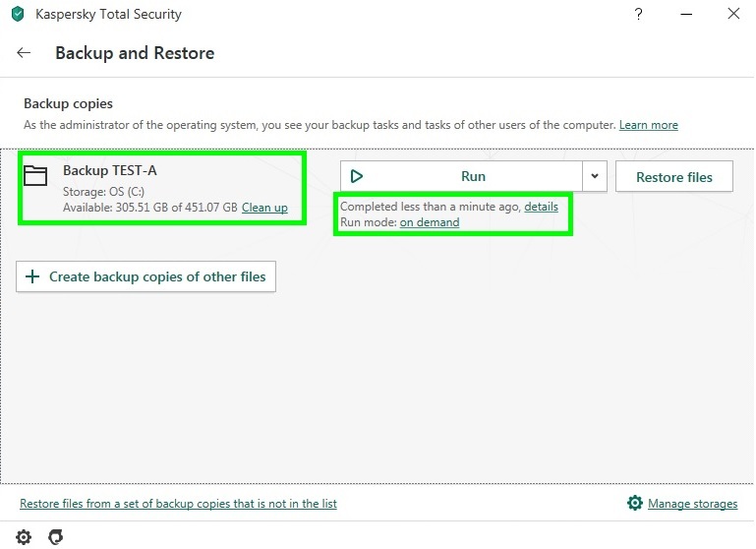Click the Backup TEST-A folder icon
Screen dimensions: 756x549
pos(36,176)
